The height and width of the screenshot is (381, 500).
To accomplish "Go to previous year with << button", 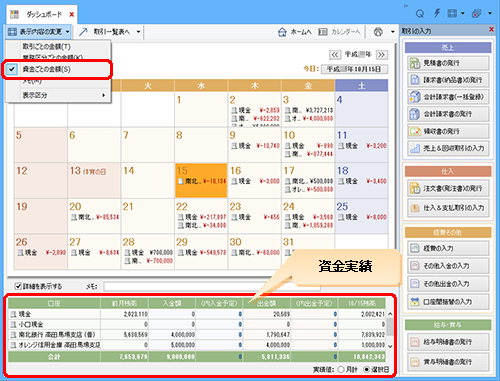I will tap(335, 54).
